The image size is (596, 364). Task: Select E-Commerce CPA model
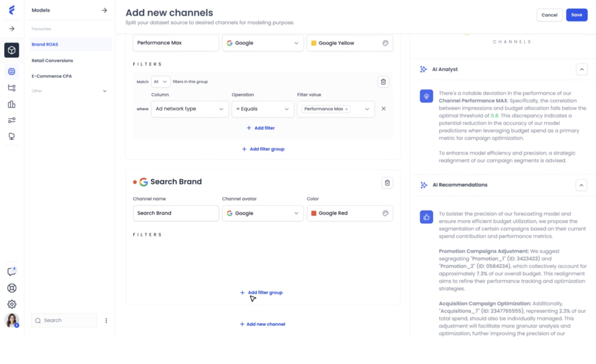point(51,76)
